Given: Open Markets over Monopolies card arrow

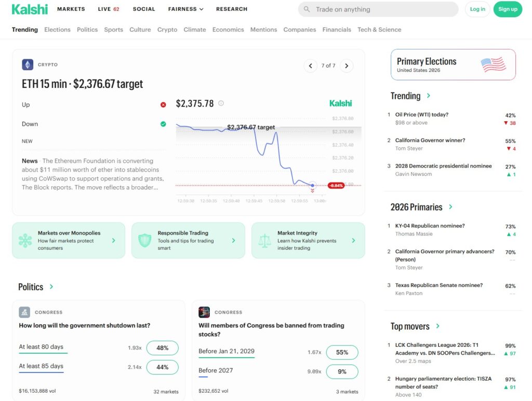Looking at the screenshot, I should (114, 240).
